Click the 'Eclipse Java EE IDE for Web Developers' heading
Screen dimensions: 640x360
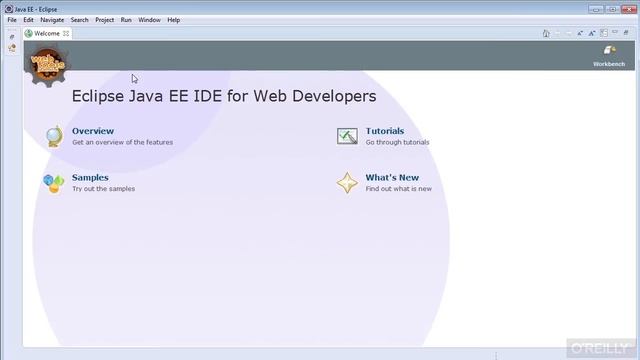point(224,96)
